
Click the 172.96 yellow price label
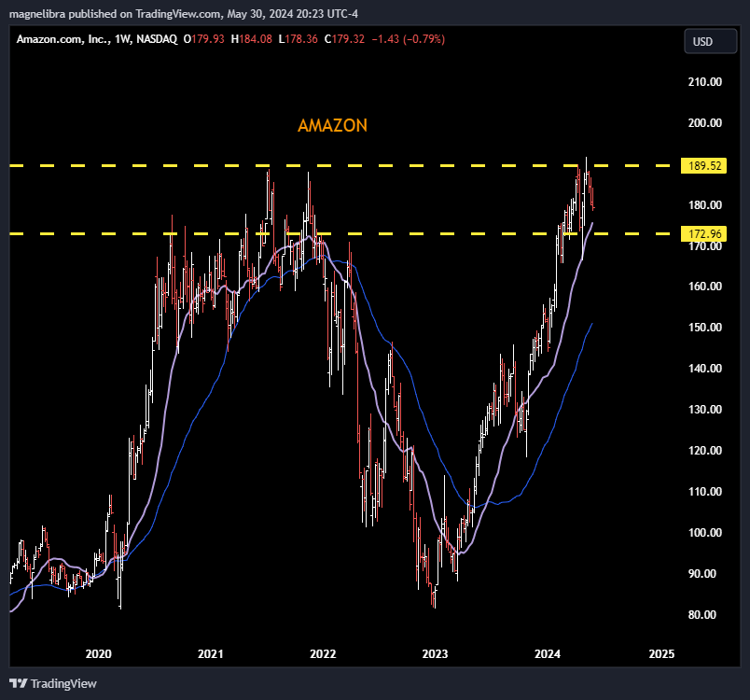click(703, 233)
